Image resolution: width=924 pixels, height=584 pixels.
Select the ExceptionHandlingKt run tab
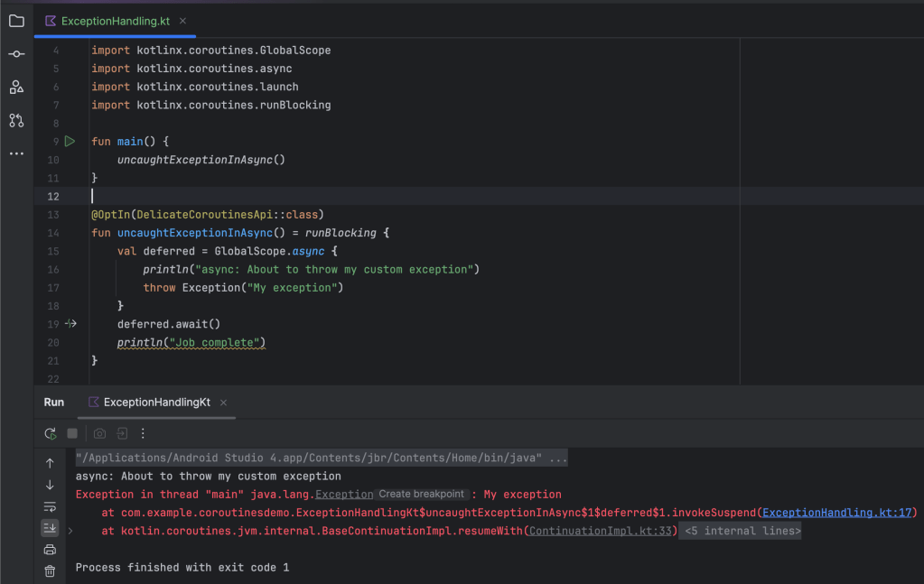point(156,402)
